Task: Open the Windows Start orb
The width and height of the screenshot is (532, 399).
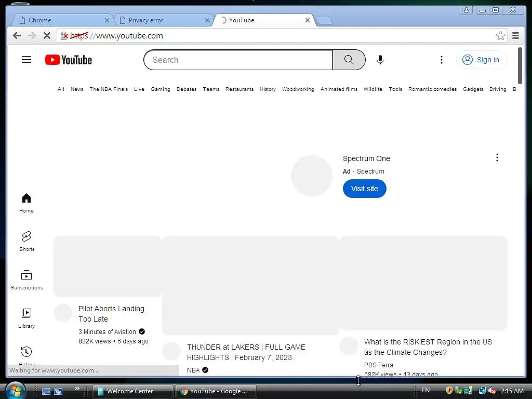Action: coord(15,391)
